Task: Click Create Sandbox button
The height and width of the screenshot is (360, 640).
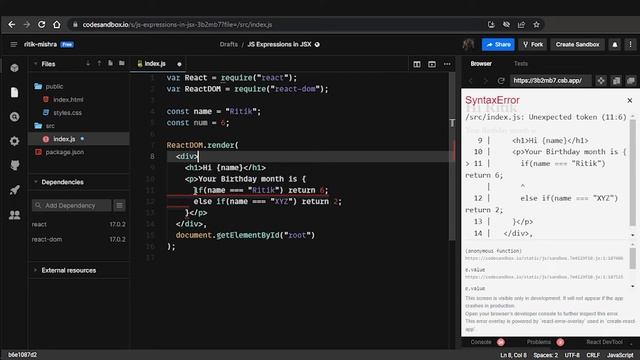Action: click(x=578, y=44)
